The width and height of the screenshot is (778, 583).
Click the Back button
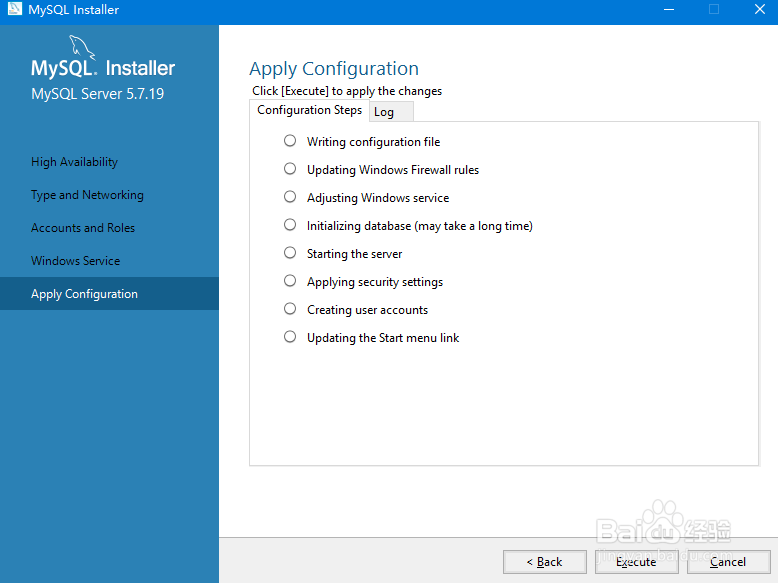[x=545, y=562]
